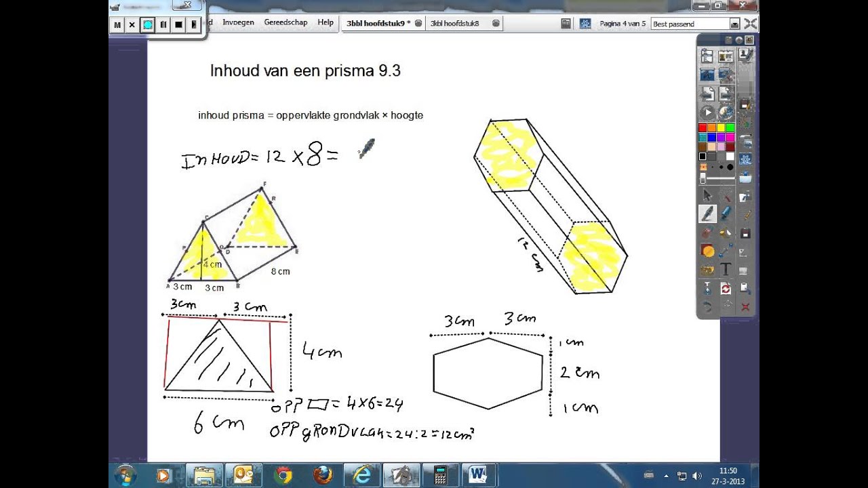Select the Pen tool in toolbox

pyautogui.click(x=707, y=213)
